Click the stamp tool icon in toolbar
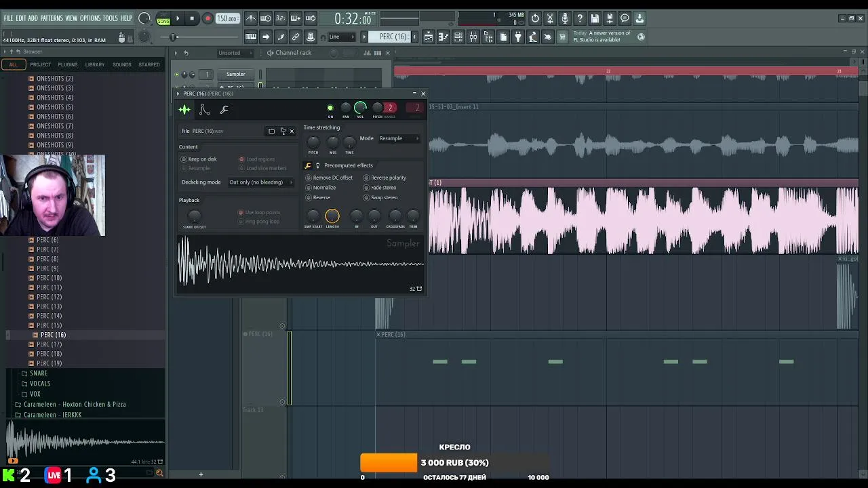The height and width of the screenshot is (488, 868). click(x=311, y=37)
